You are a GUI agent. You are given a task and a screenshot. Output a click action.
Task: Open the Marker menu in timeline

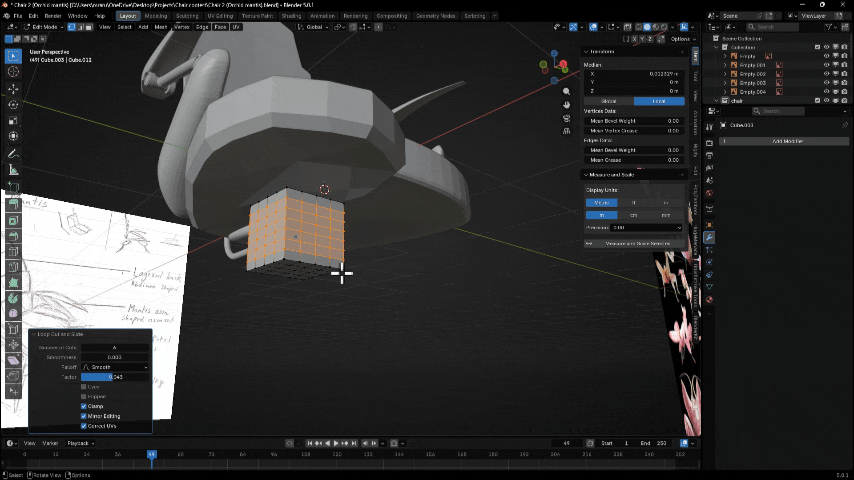(50, 443)
